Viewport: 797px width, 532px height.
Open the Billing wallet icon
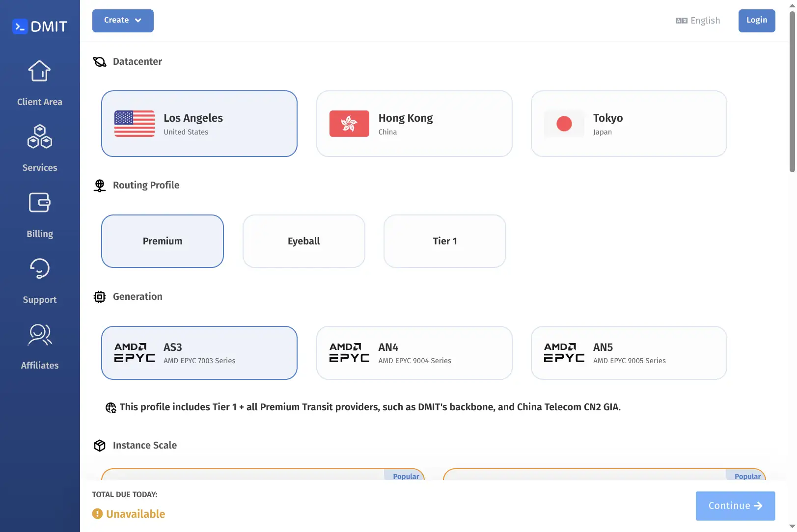[x=40, y=202]
